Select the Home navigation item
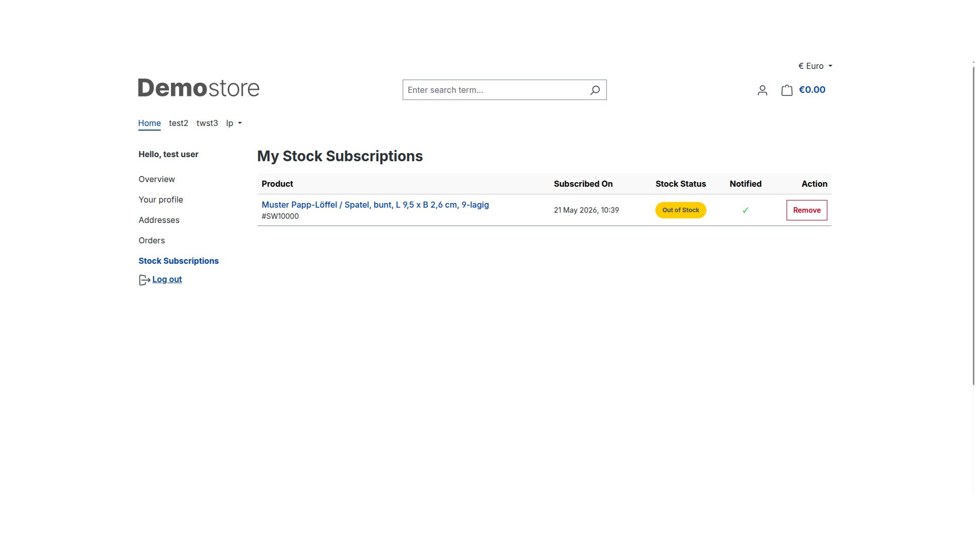Viewport: 980px width, 551px height. (x=149, y=123)
